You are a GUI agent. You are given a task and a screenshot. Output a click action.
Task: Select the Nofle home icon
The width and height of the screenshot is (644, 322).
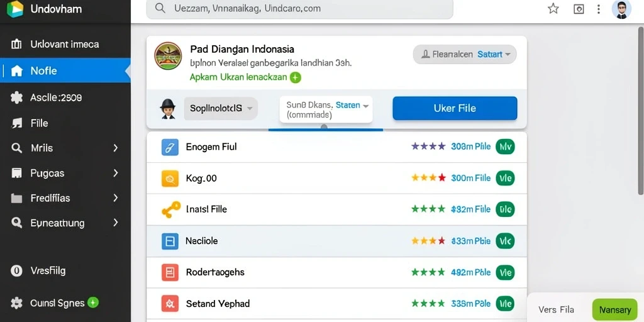pyautogui.click(x=16, y=71)
